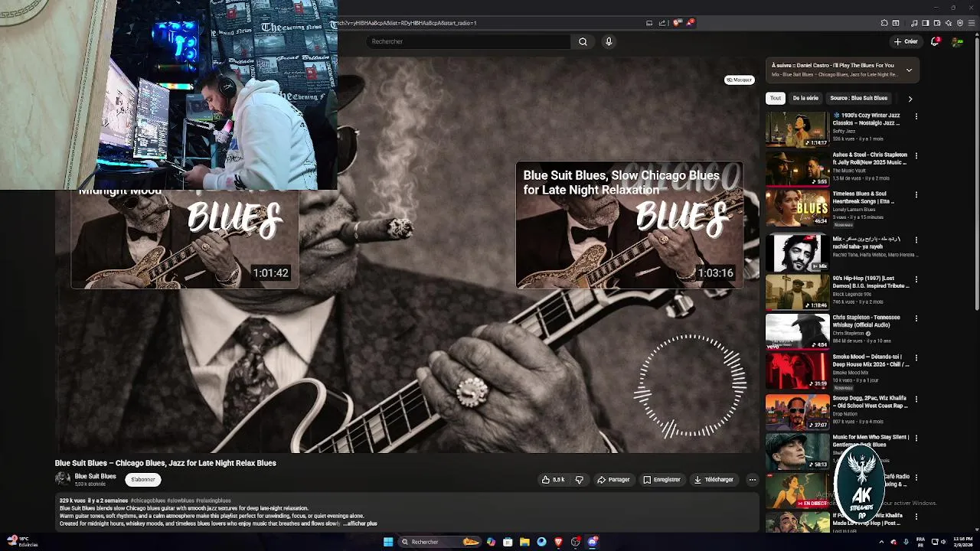Screen dimensions: 980x551
Task: Open options for Tennessee Whiskey video
Action: [x=916, y=318]
